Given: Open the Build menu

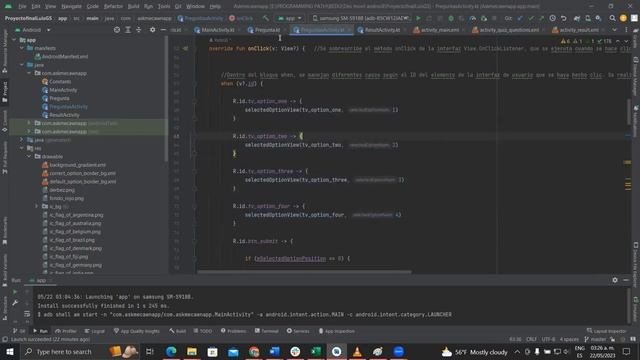Looking at the screenshot, I should [x=133, y=6].
